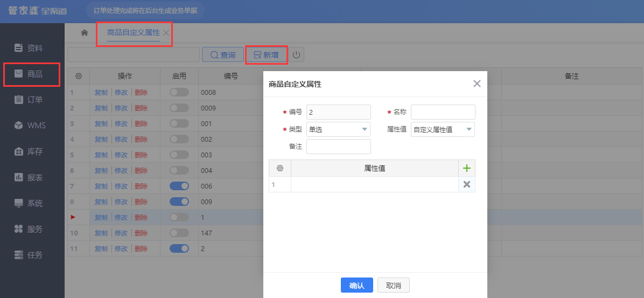This screenshot has height=298, width=644.
Task: Focus the 备注 input field in dialog
Action: [x=339, y=147]
